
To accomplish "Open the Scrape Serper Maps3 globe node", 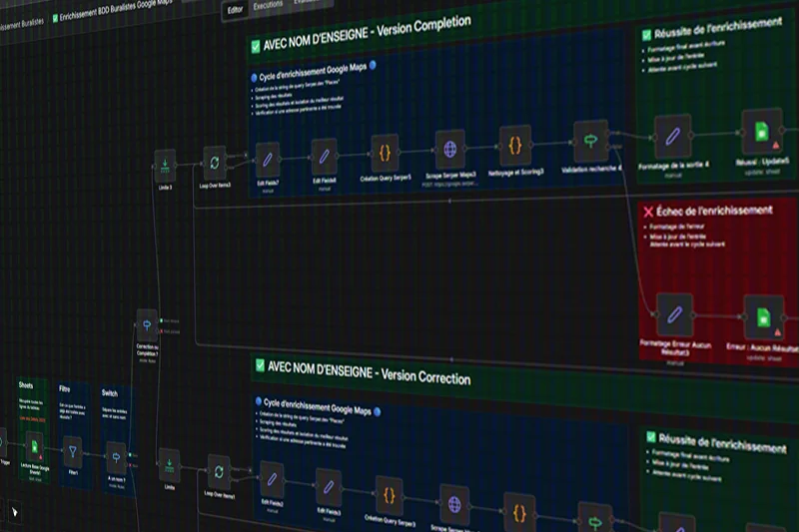I will [450, 149].
